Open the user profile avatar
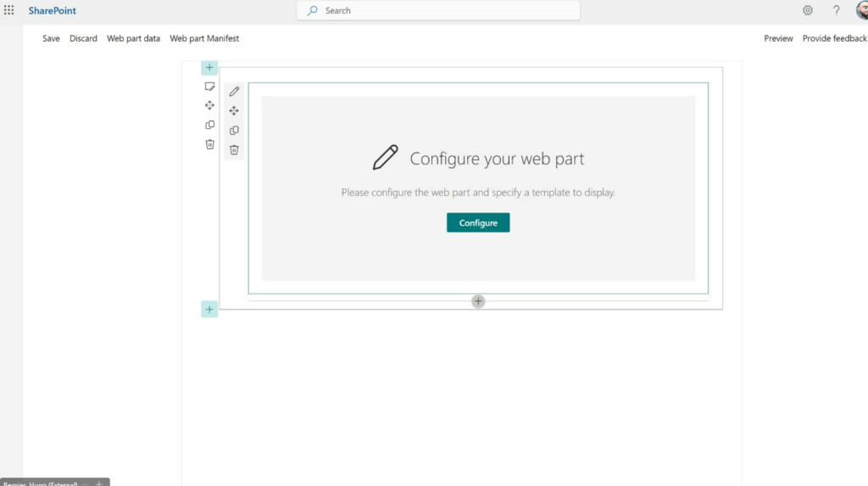The height and width of the screenshot is (486, 868). click(x=861, y=10)
